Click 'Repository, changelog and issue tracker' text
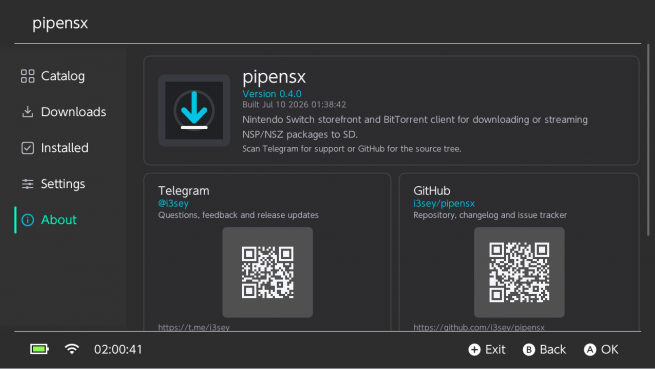 point(490,215)
